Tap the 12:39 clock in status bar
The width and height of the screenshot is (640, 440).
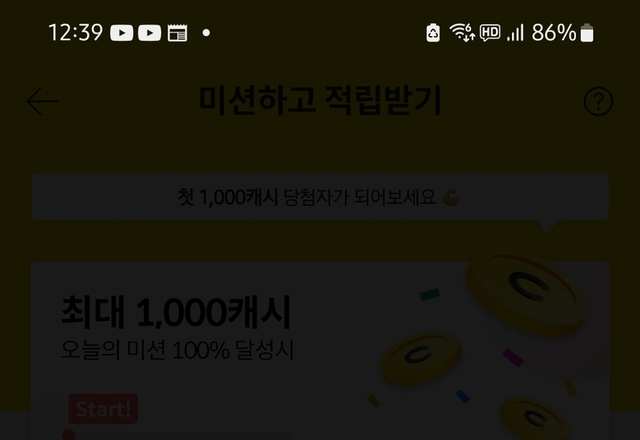[x=76, y=33]
